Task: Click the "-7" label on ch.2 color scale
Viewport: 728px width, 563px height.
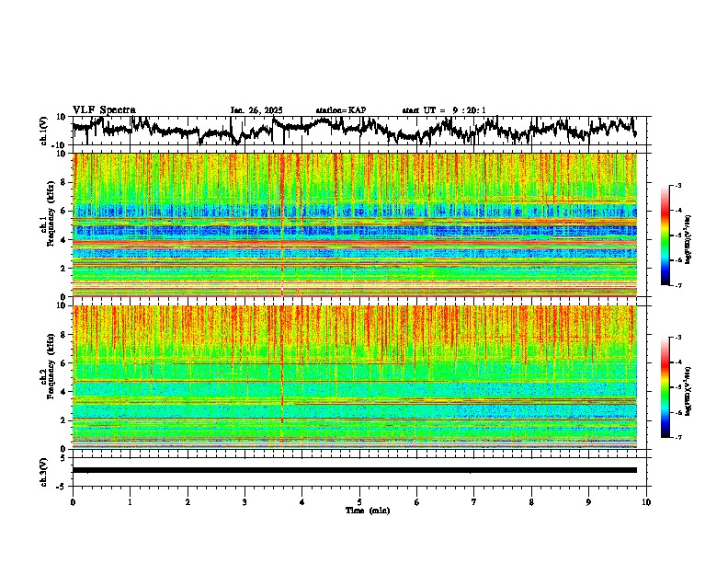Action: point(678,437)
